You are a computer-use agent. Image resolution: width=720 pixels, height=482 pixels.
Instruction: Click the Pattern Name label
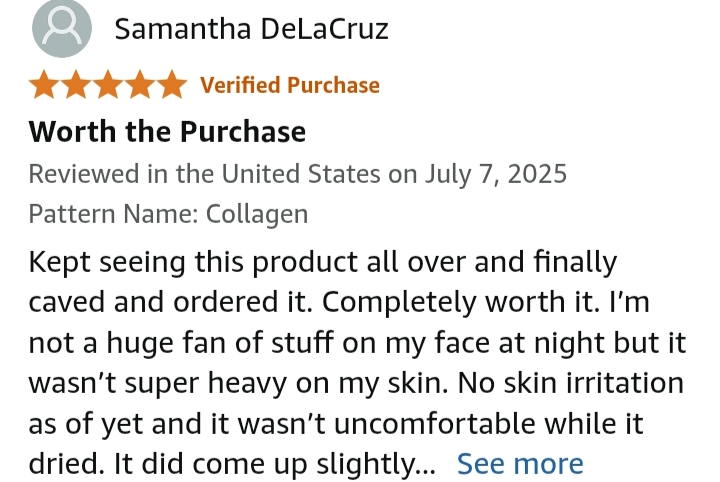[113, 214]
